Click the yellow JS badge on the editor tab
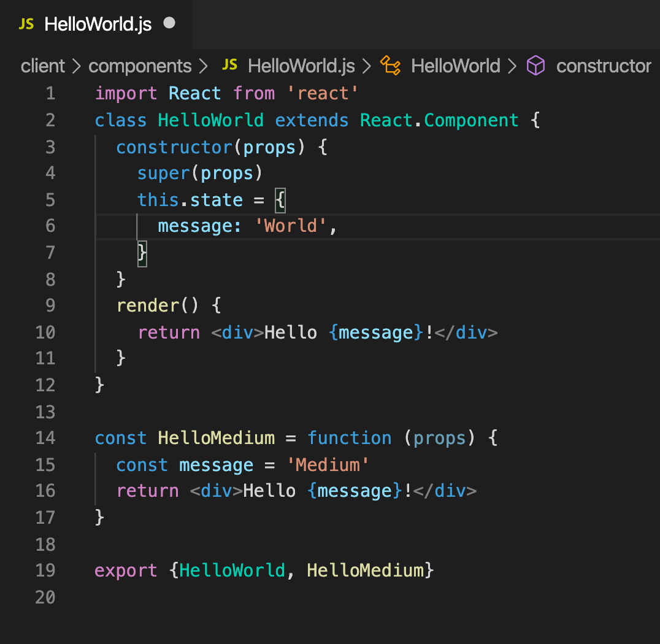 (26, 24)
